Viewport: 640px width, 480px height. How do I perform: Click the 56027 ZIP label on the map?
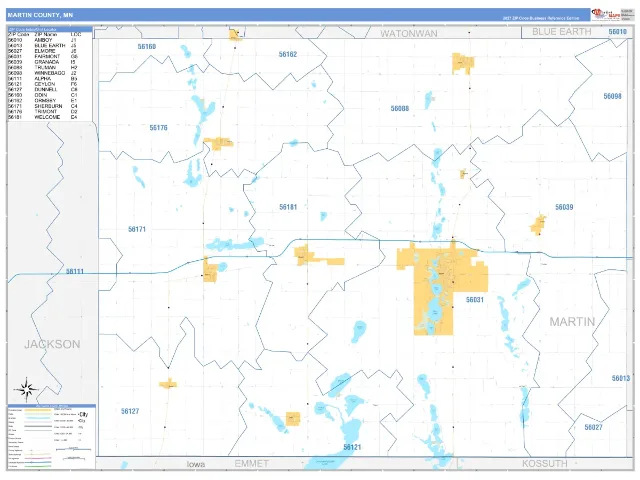point(593,427)
